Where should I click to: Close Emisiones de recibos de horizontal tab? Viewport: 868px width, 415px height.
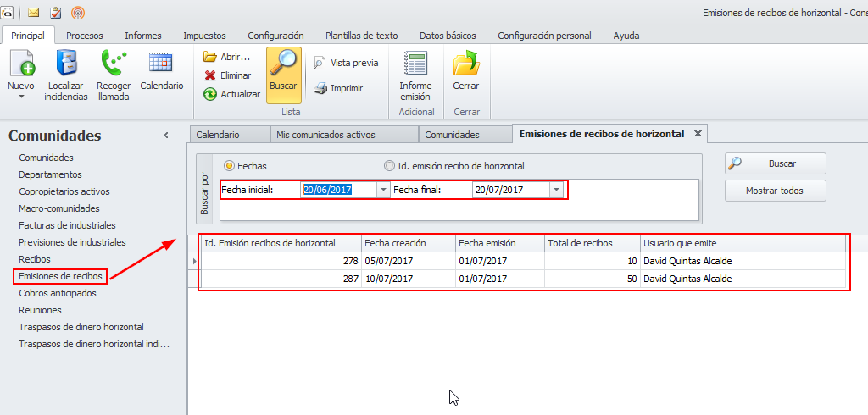(x=698, y=133)
